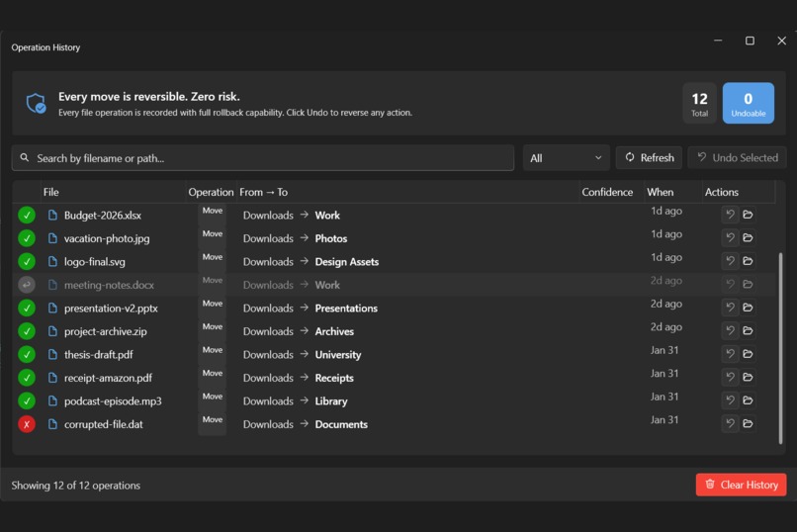
Task: Click Showing 12 of 12 operations text
Action: 76,486
